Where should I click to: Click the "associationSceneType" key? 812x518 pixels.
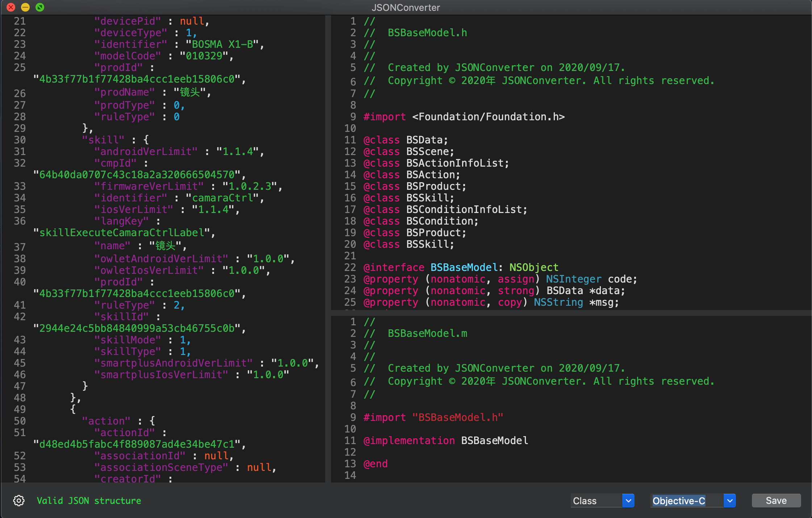(x=161, y=467)
